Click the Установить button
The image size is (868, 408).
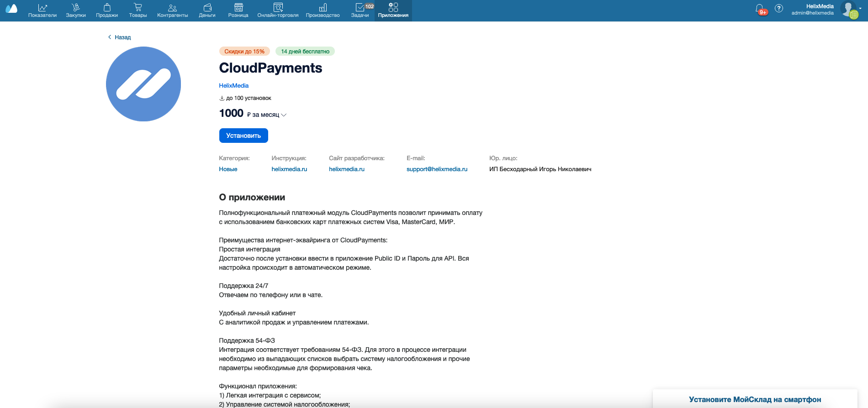tap(243, 136)
